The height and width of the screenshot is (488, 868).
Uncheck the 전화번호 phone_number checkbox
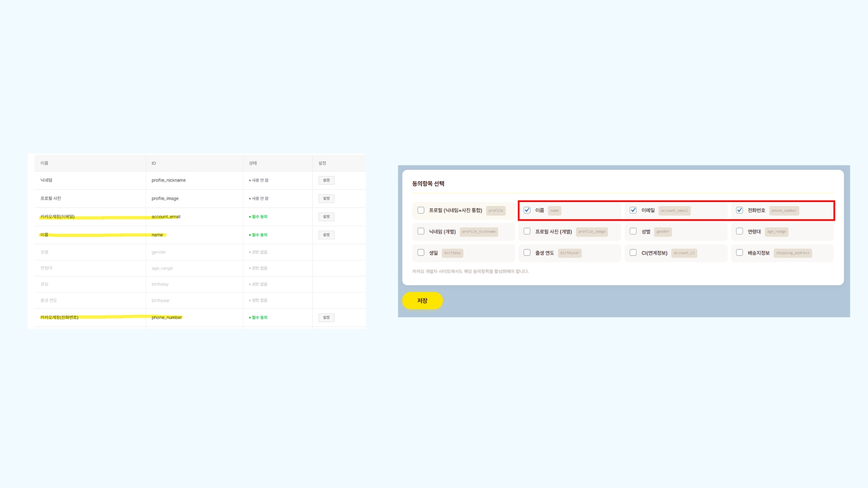click(739, 210)
